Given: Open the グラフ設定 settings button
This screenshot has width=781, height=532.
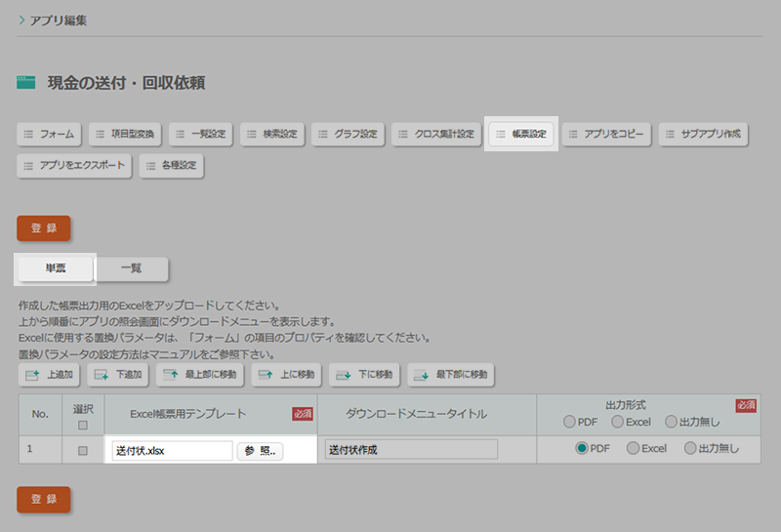Looking at the screenshot, I should pyautogui.click(x=348, y=134).
